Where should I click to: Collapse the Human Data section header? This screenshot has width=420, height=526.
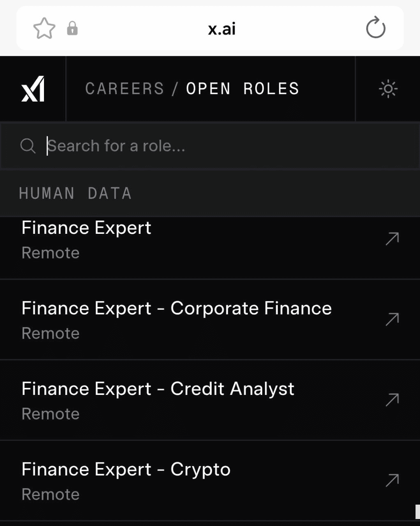point(75,193)
